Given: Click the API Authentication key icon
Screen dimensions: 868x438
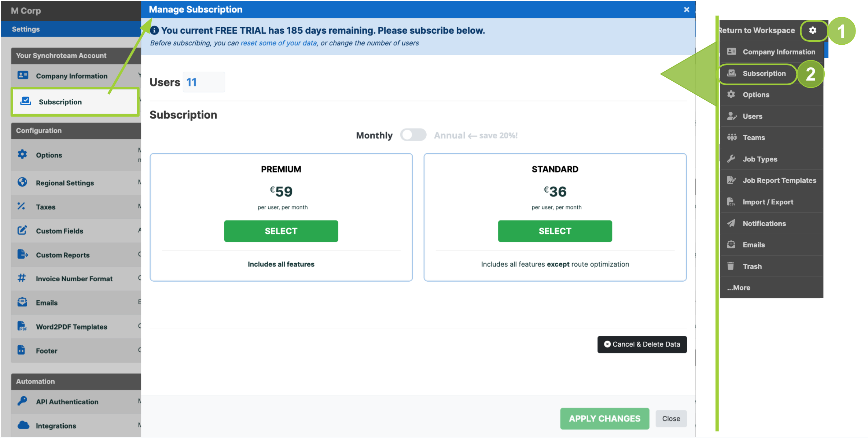Looking at the screenshot, I should 22,401.
